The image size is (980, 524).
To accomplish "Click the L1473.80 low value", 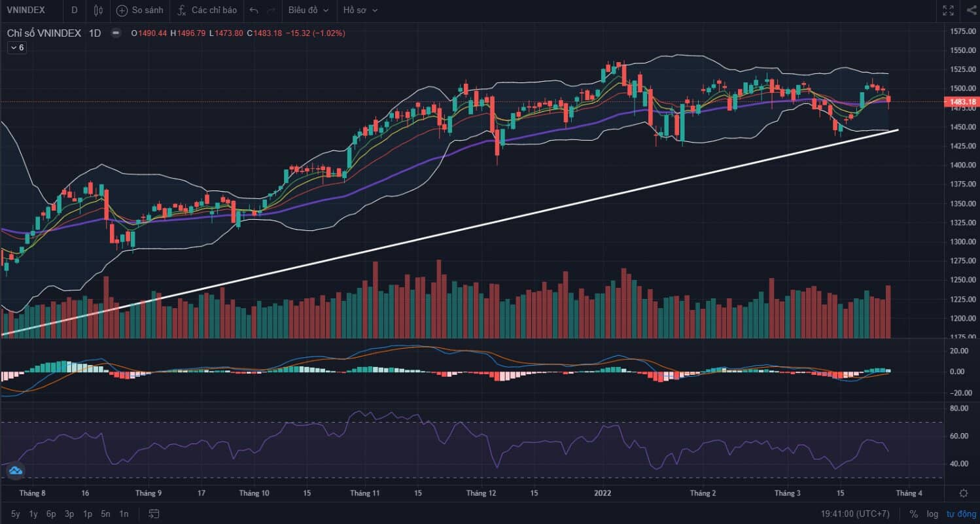I will [226, 33].
